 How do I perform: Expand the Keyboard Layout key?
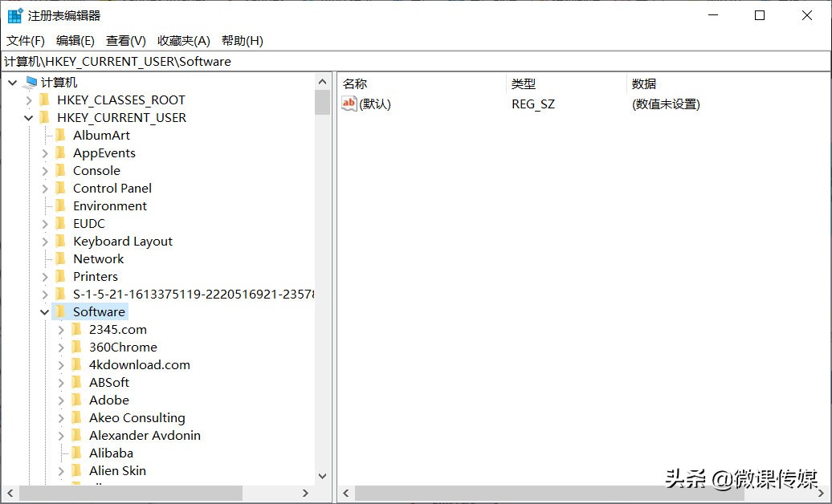[x=45, y=241]
